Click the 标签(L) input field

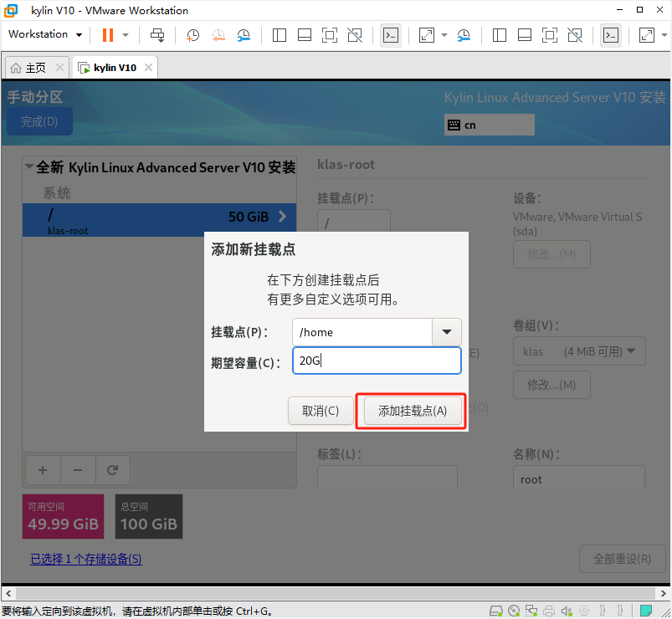[387, 477]
